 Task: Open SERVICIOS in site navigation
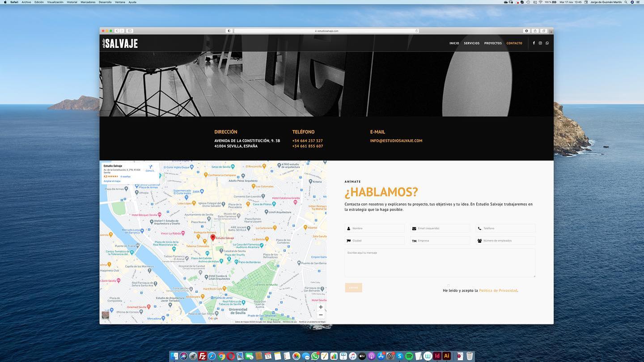[472, 43]
